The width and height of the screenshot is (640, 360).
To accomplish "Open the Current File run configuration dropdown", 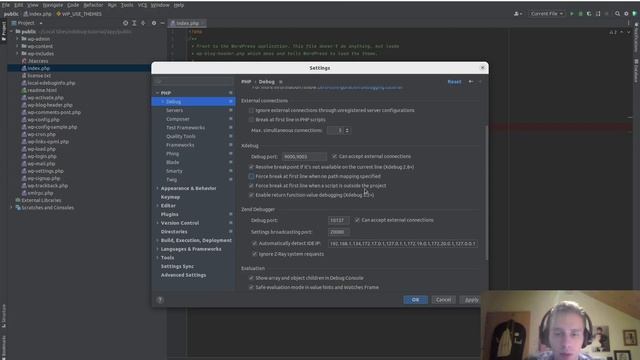I will [x=547, y=13].
